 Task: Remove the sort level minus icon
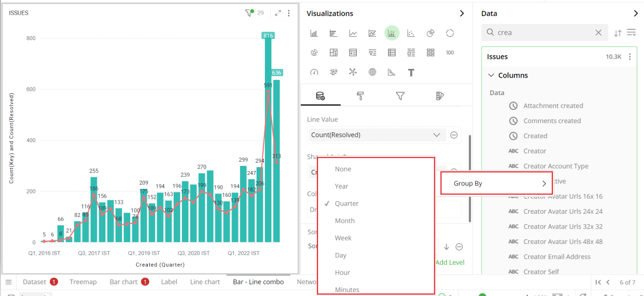459,247
